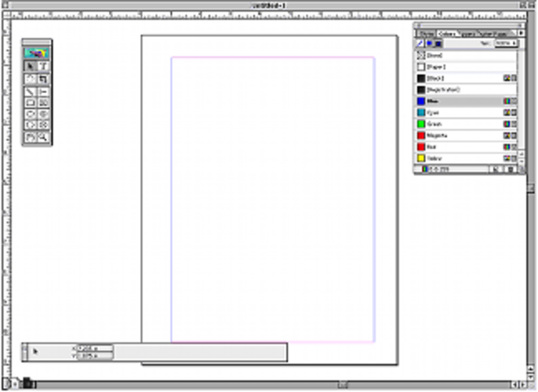Screen dimensions: 538x392
Task: Click the vertical scrollbar thumb of window
Action: 530,187
